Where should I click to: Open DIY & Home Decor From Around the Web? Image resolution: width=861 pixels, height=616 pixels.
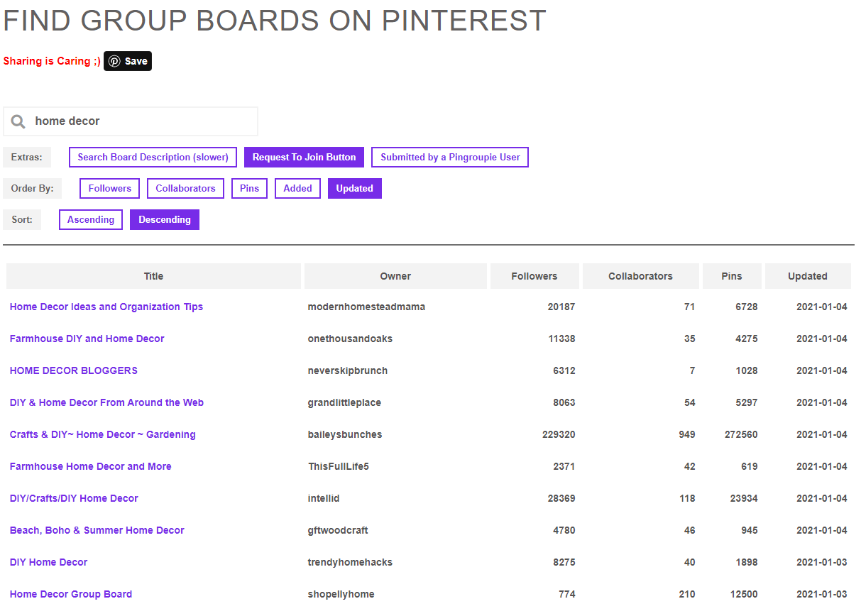106,403
